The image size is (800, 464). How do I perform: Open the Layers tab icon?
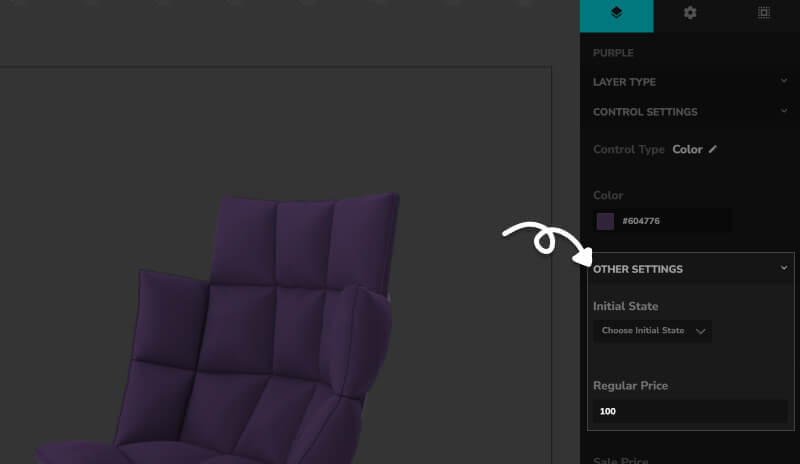616,14
